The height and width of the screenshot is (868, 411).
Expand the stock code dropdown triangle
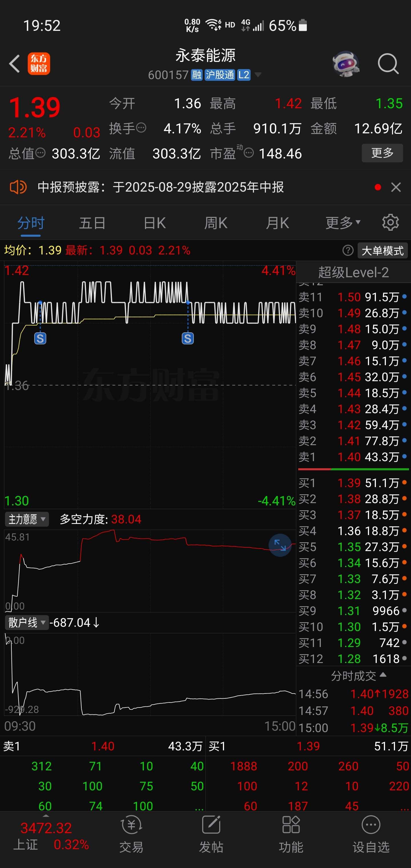click(x=258, y=75)
